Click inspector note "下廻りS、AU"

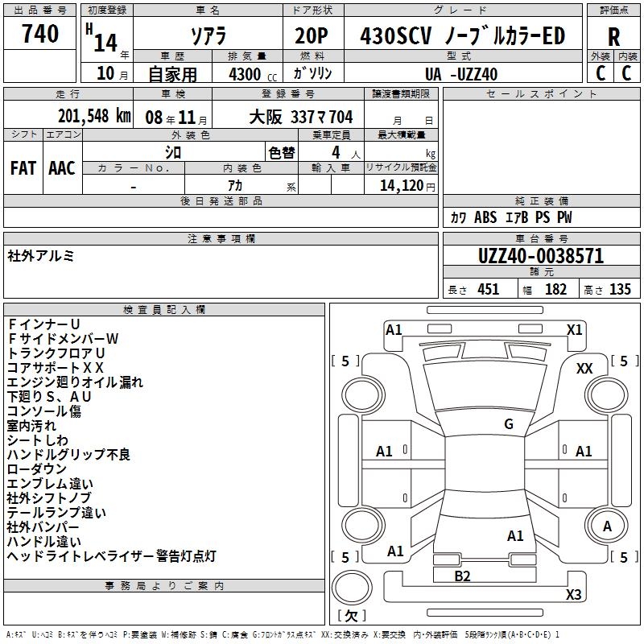pos(49,396)
